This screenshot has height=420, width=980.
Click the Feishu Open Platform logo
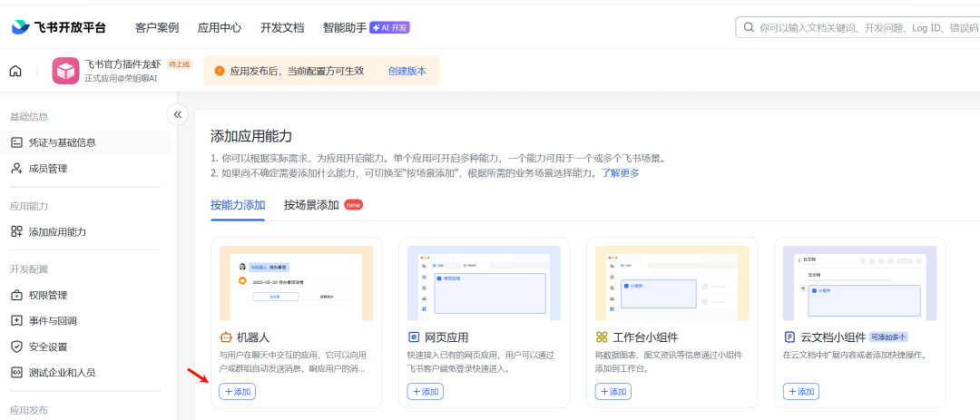pyautogui.click(x=59, y=27)
